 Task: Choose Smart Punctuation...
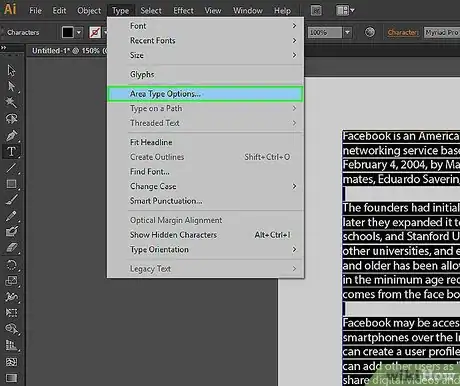coord(205,201)
